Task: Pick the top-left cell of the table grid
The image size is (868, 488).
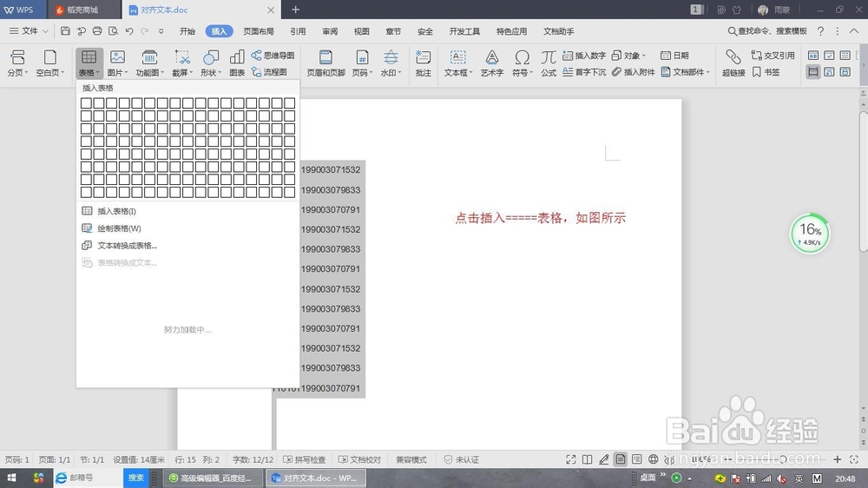Action: tap(86, 103)
